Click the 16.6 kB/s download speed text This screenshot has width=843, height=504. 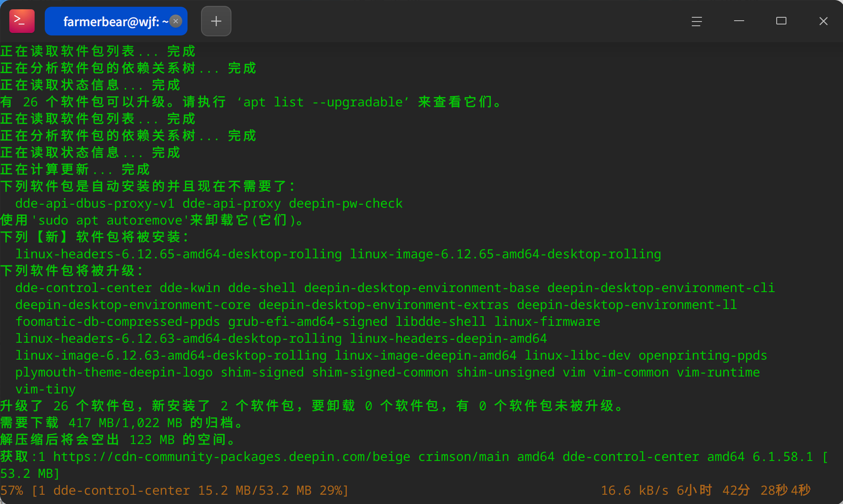point(635,490)
